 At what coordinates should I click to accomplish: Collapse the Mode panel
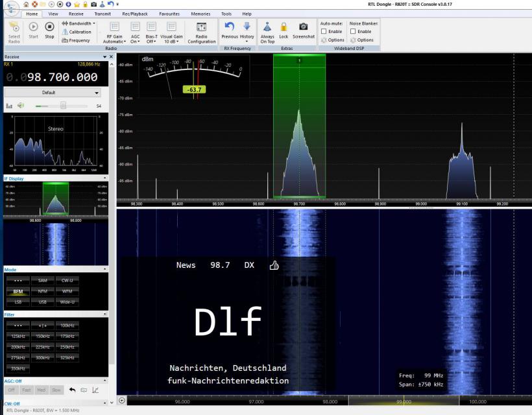pos(104,270)
